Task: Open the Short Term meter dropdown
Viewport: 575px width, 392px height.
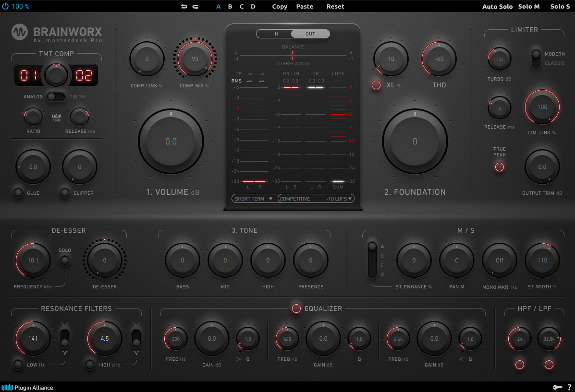Action: coord(254,199)
